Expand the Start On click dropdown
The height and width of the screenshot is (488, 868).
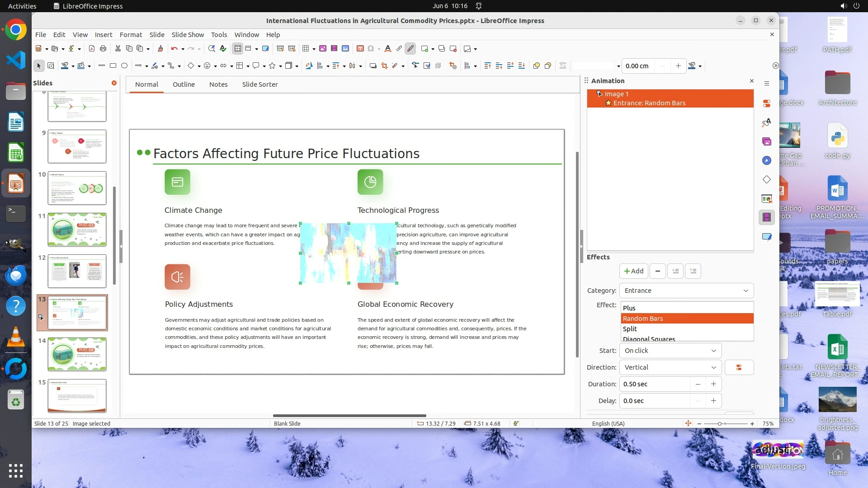(x=670, y=351)
